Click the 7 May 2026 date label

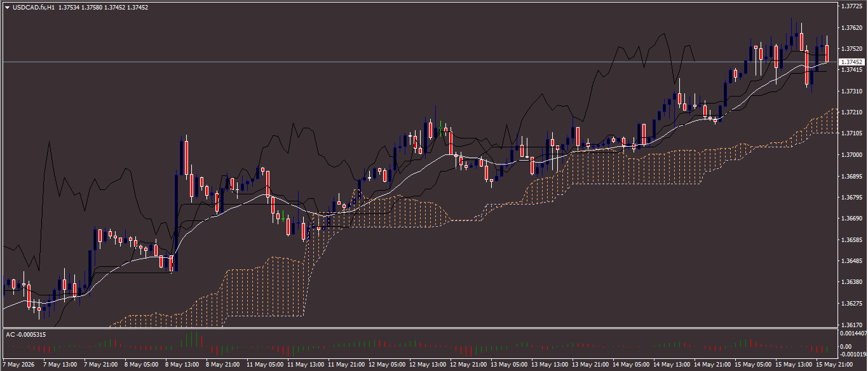coord(18,365)
